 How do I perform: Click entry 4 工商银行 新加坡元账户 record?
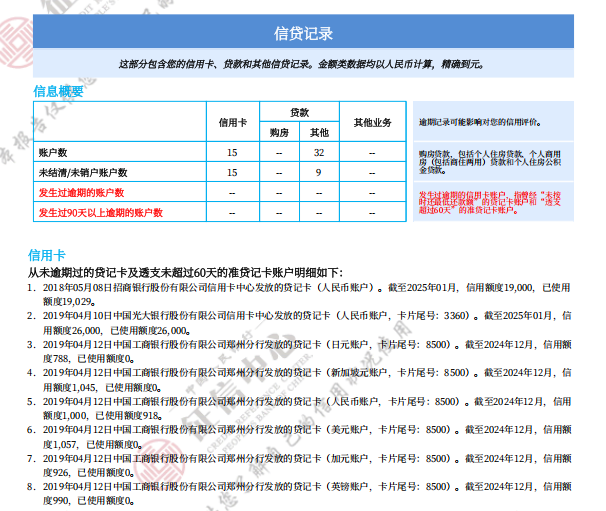coord(300,380)
